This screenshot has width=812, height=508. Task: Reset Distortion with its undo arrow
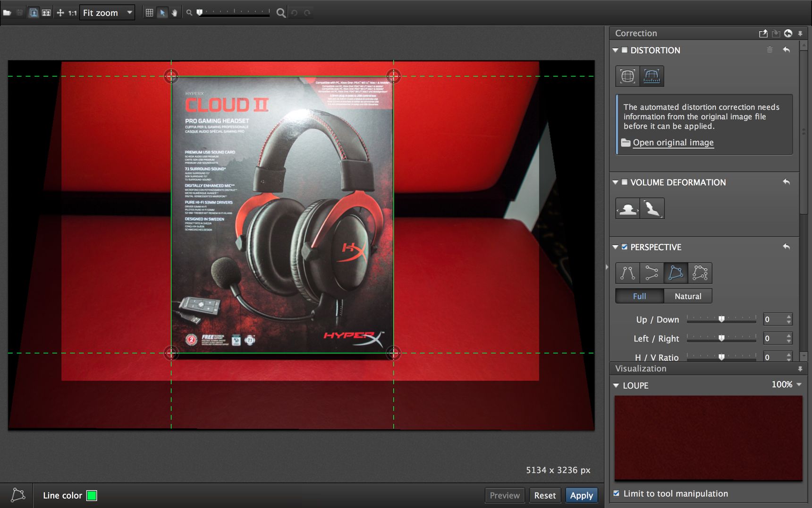pos(786,50)
